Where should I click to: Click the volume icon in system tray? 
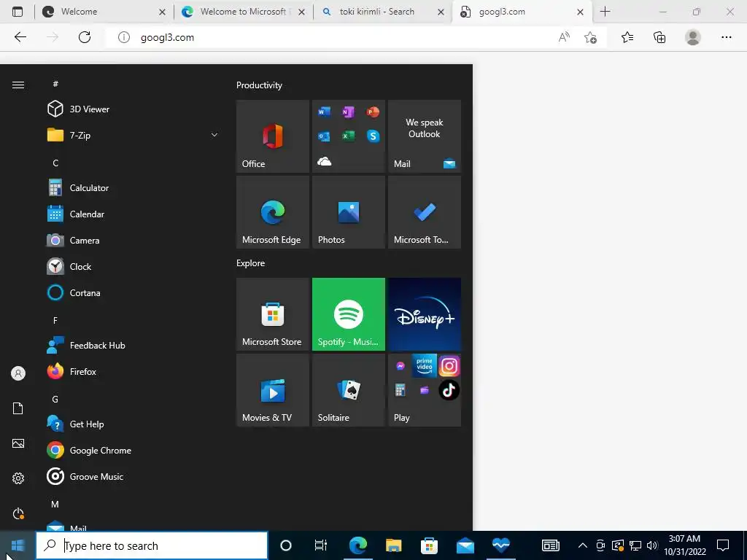click(x=652, y=545)
